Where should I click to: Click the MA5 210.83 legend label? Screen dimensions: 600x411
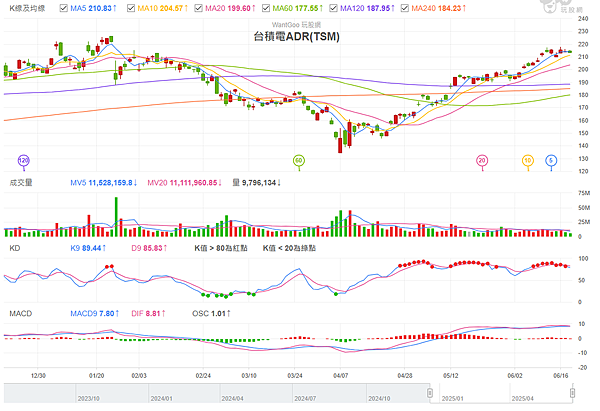coord(93,8)
